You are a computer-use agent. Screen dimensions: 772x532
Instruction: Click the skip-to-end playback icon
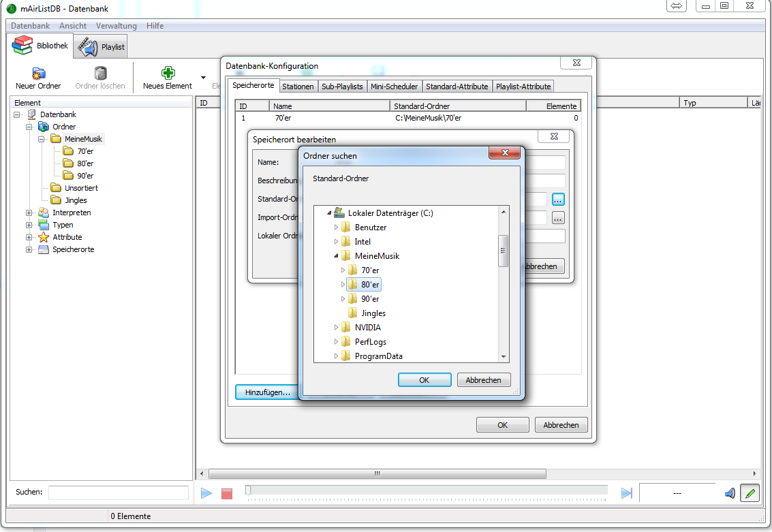pyautogui.click(x=627, y=493)
